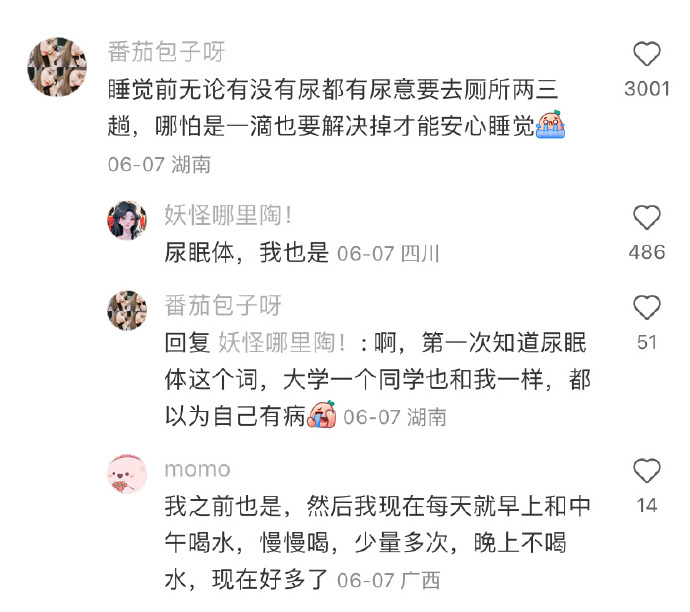Like 妖怪哪里陶's reply with 486 likes

pos(646,217)
